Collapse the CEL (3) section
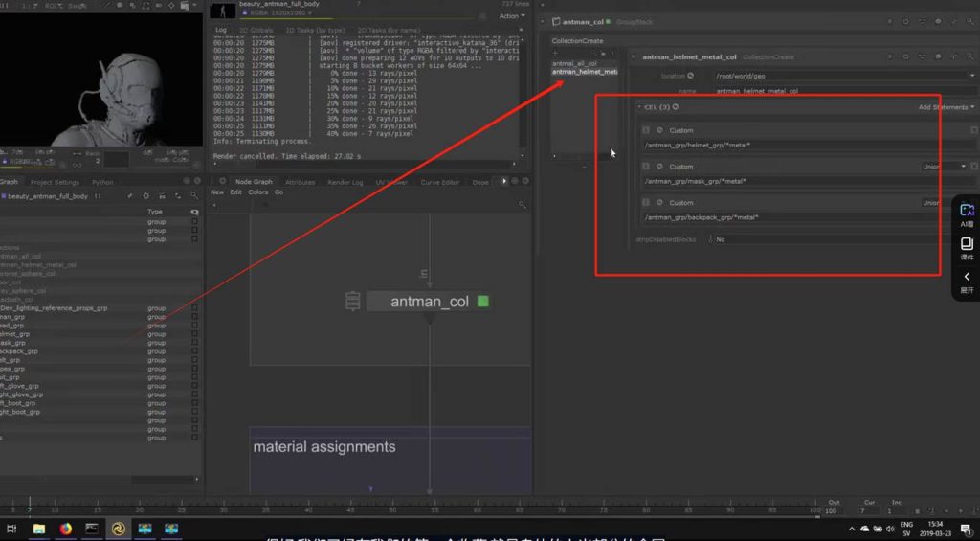The image size is (980, 541). (639, 107)
